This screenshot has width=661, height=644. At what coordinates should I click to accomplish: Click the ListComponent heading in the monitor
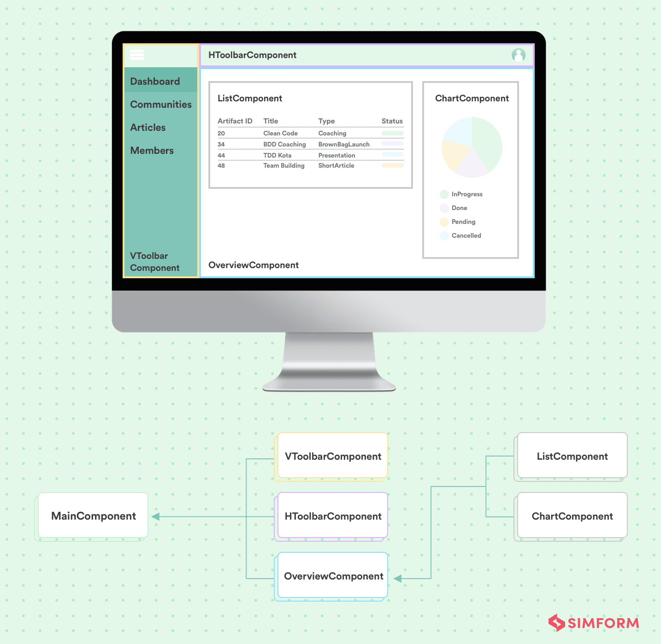click(x=250, y=98)
